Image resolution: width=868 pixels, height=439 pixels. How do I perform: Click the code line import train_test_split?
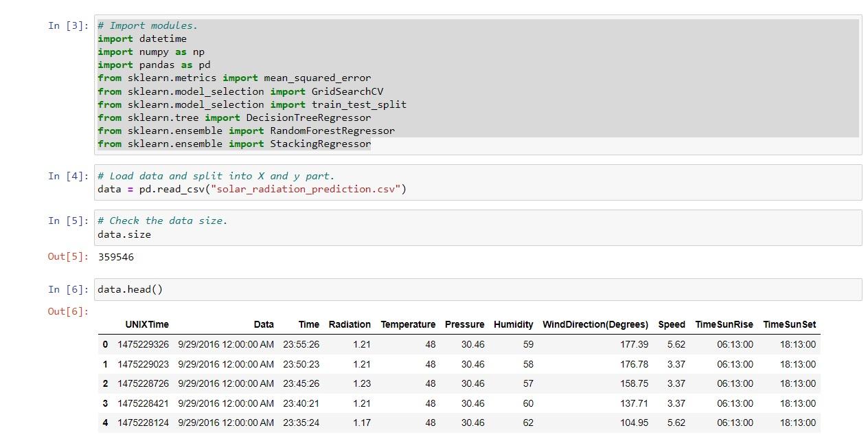252,104
